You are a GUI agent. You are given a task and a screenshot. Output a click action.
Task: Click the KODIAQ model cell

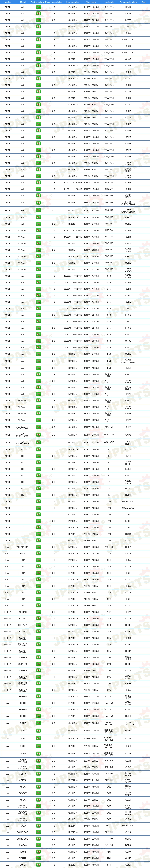(x=23, y=612)
